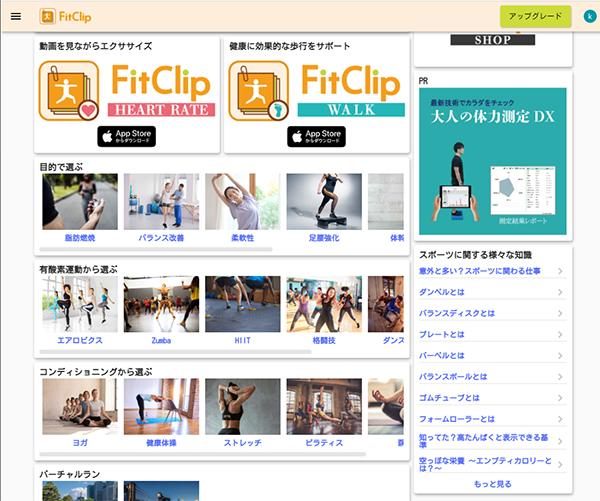The height and width of the screenshot is (501, 600).
Task: Select the バランス改善 thumbnail image
Action: tap(161, 202)
